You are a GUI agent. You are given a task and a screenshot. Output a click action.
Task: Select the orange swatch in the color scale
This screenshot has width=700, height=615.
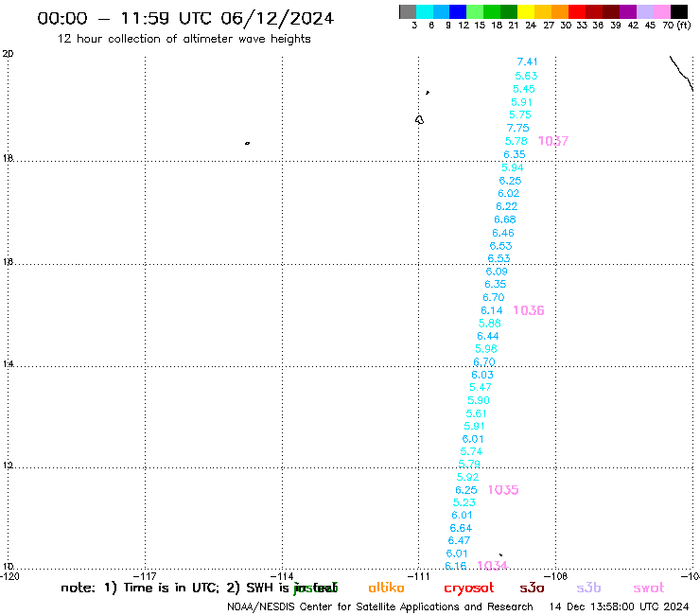(560, 11)
